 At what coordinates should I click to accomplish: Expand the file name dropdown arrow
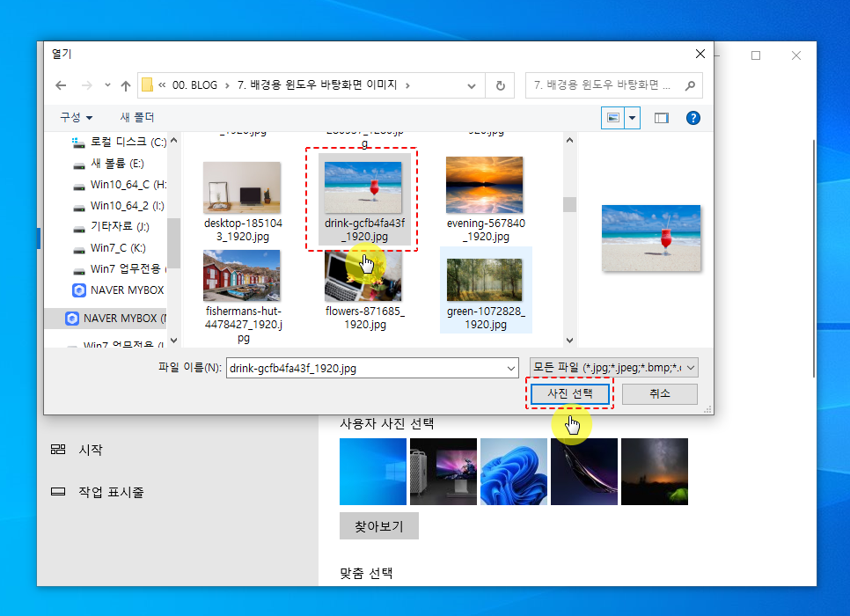click(x=510, y=368)
